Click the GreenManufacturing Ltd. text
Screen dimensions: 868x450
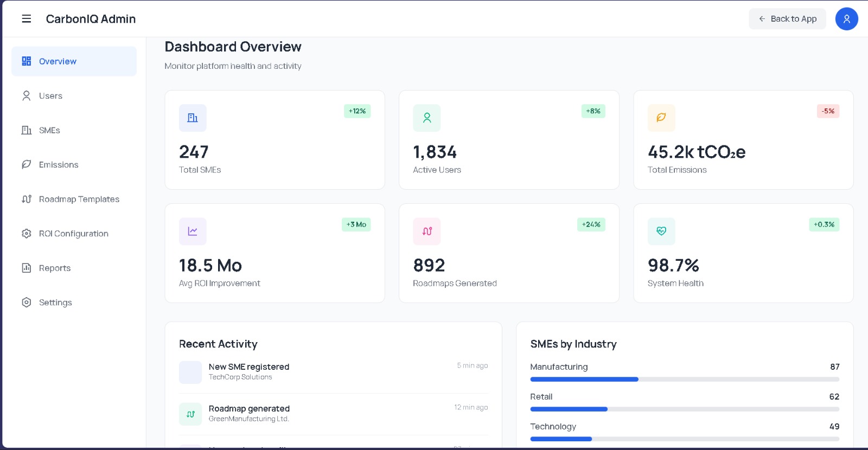click(x=249, y=419)
